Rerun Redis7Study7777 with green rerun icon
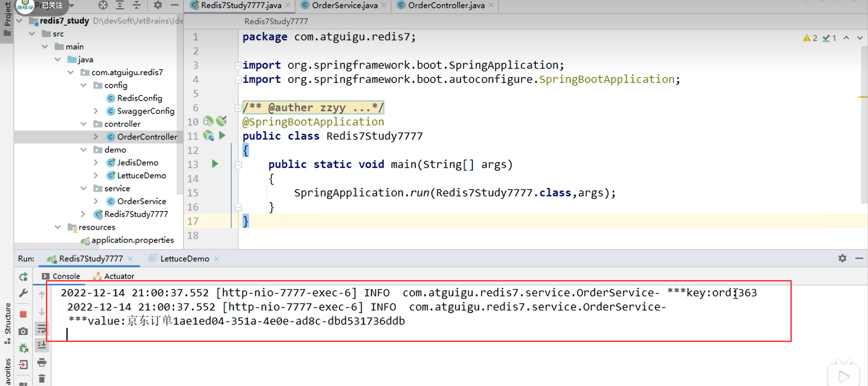 click(x=23, y=276)
